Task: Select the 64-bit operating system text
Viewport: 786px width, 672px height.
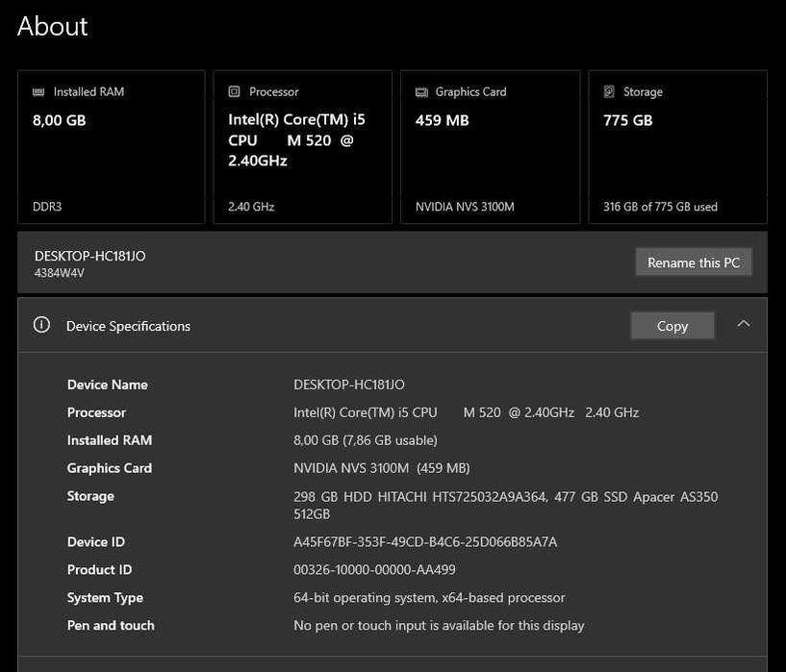Action: [429, 598]
